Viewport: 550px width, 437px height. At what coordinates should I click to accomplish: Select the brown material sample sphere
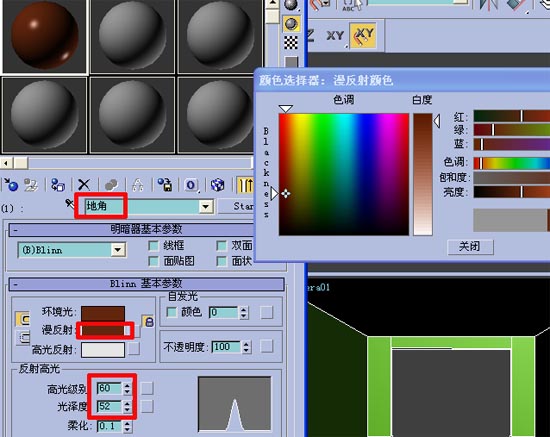[45, 35]
